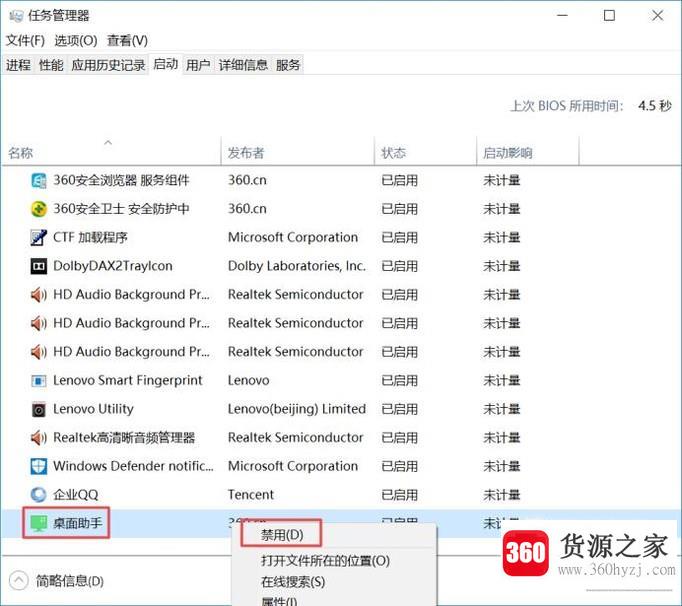Sort by the 启动影响 column header
This screenshot has width=682, height=606.
coord(508,153)
